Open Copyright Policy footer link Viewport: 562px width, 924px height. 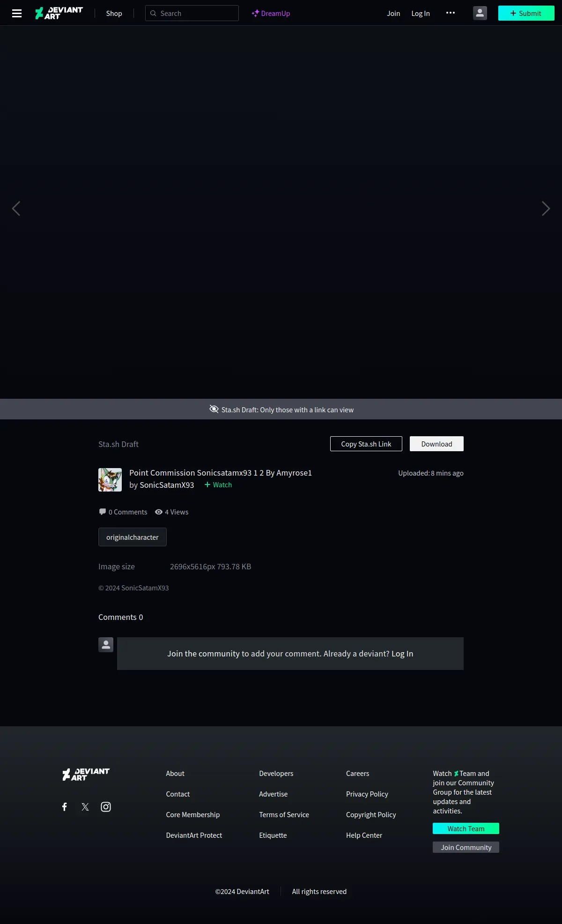pos(371,815)
